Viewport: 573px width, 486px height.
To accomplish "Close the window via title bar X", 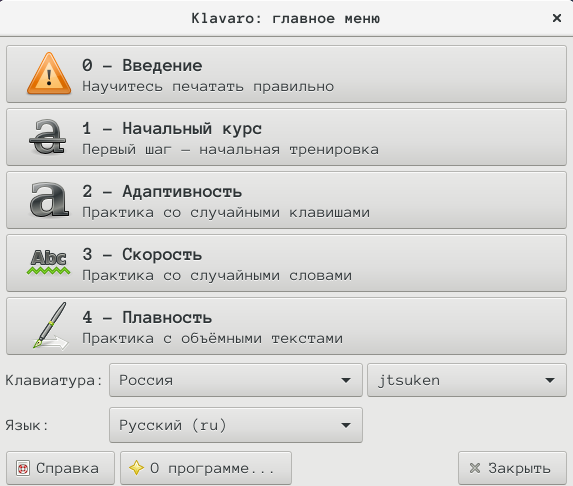I will tap(557, 18).
